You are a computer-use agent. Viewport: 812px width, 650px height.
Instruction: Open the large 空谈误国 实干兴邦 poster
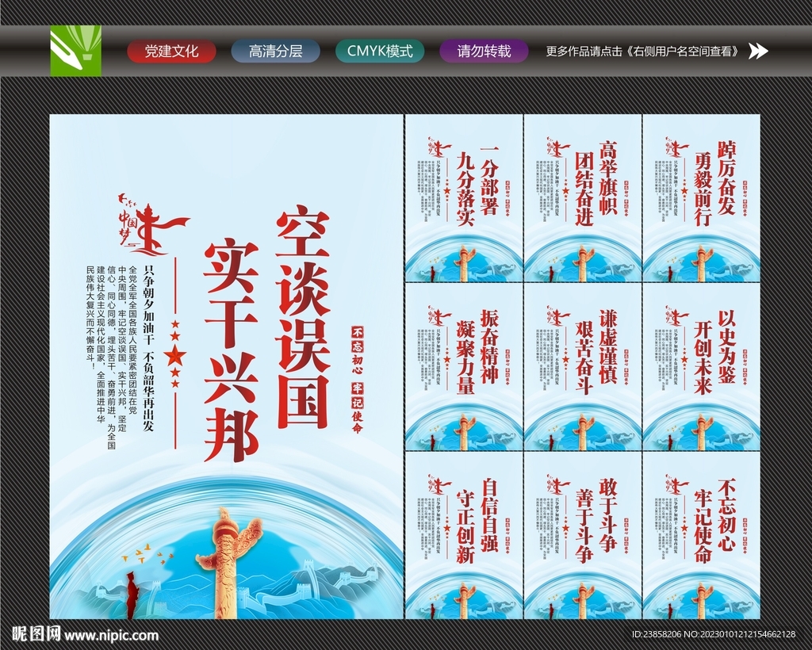point(226,366)
